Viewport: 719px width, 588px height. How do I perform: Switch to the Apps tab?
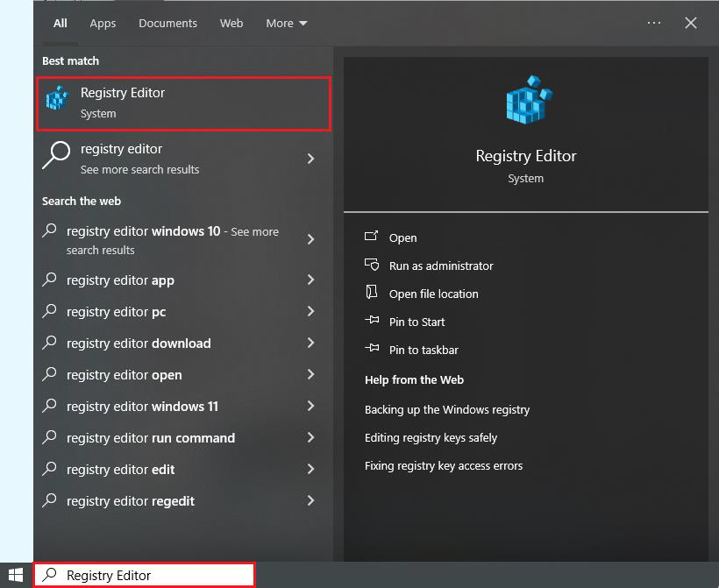point(103,24)
